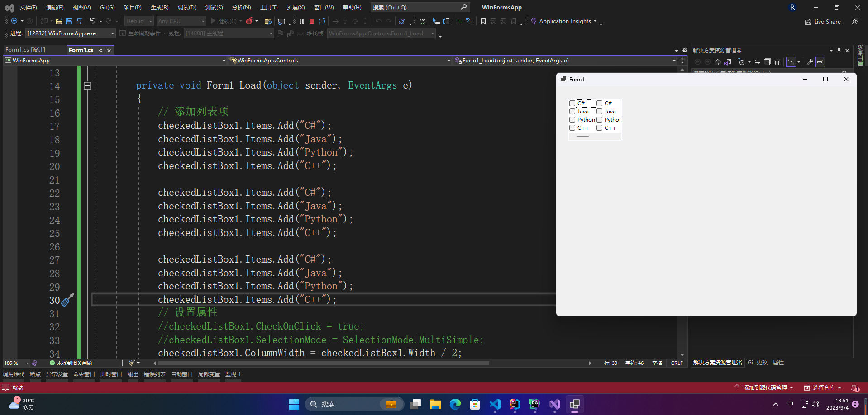Click the Application Insights lightbulb icon

click(534, 21)
